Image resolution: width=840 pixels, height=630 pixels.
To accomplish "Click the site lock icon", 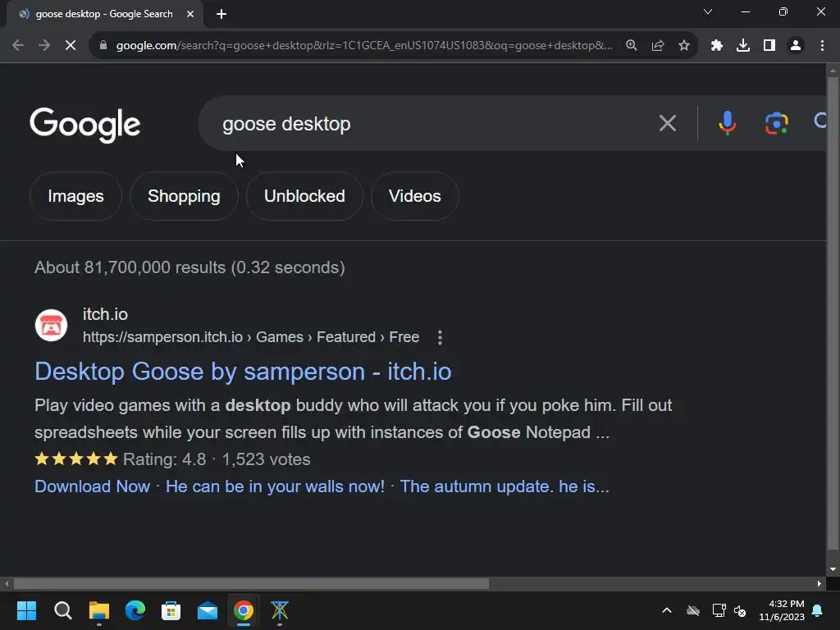I will point(103,46).
